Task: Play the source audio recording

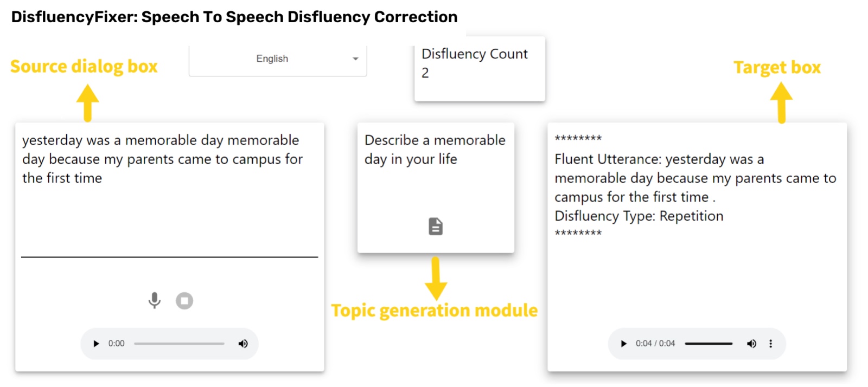Action: (96, 344)
